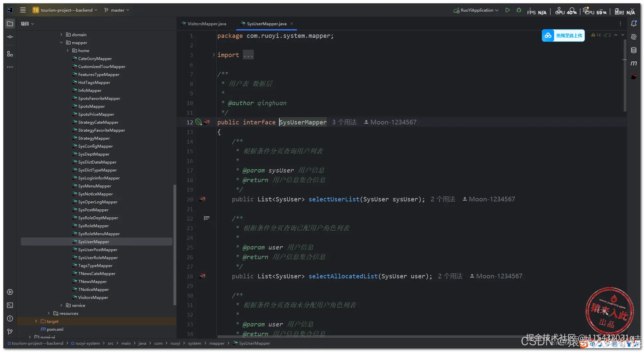This screenshot has width=644, height=352.
Task: Select pom.xml in the project tree
Action: click(52, 329)
